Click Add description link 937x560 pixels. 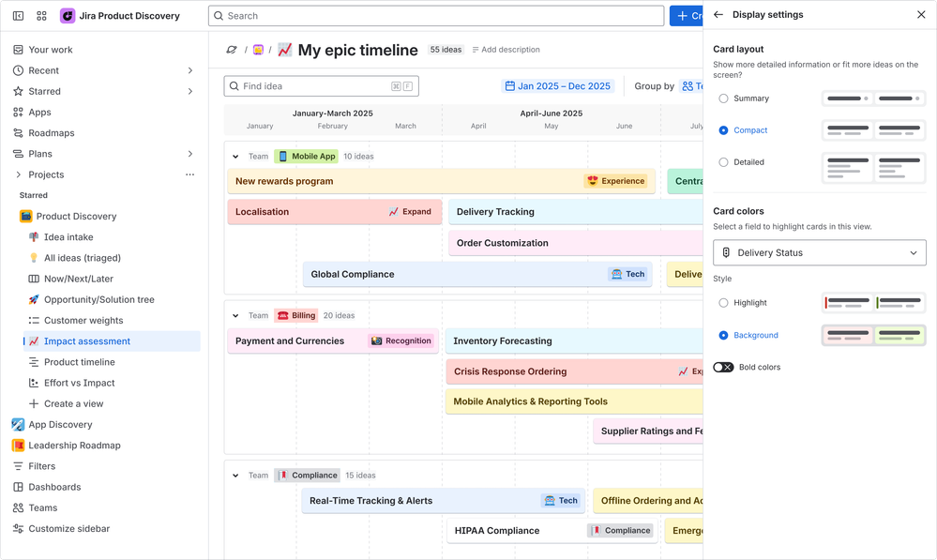506,50
